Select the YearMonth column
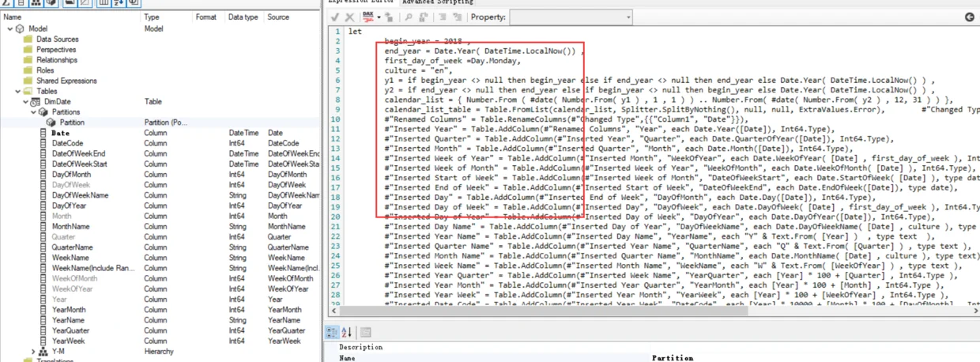Viewport: 980px width, 362px height. click(69, 310)
